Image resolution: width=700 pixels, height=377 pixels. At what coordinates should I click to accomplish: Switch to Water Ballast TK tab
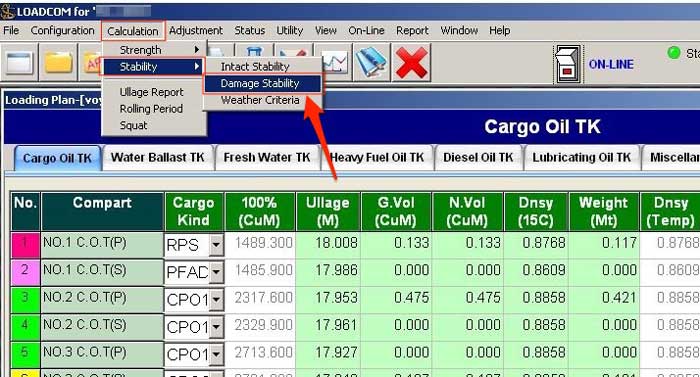pos(158,158)
